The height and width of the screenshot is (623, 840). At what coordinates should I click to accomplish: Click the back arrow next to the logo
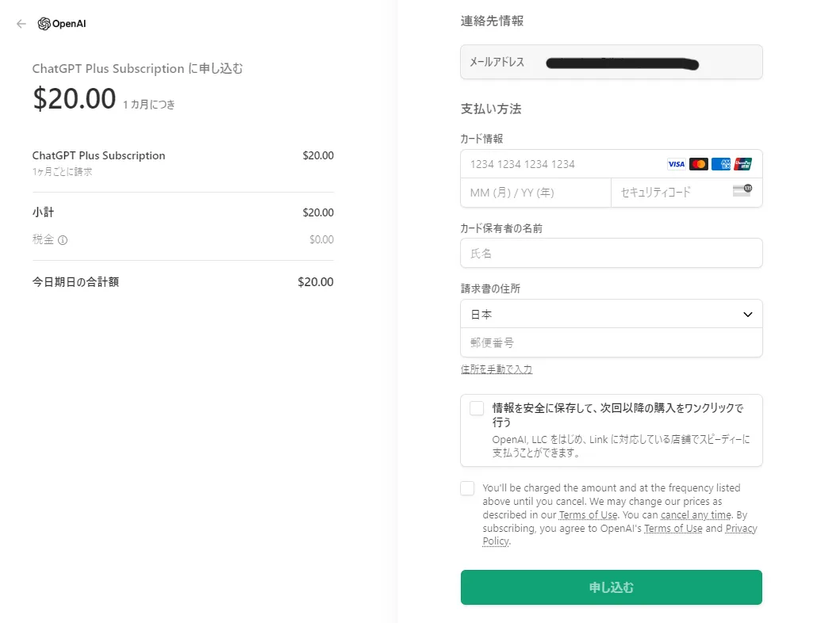pyautogui.click(x=21, y=24)
